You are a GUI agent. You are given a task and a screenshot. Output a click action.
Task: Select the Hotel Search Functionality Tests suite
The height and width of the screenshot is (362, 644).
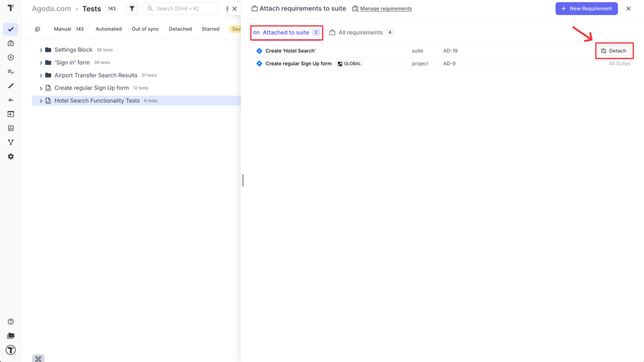click(97, 101)
